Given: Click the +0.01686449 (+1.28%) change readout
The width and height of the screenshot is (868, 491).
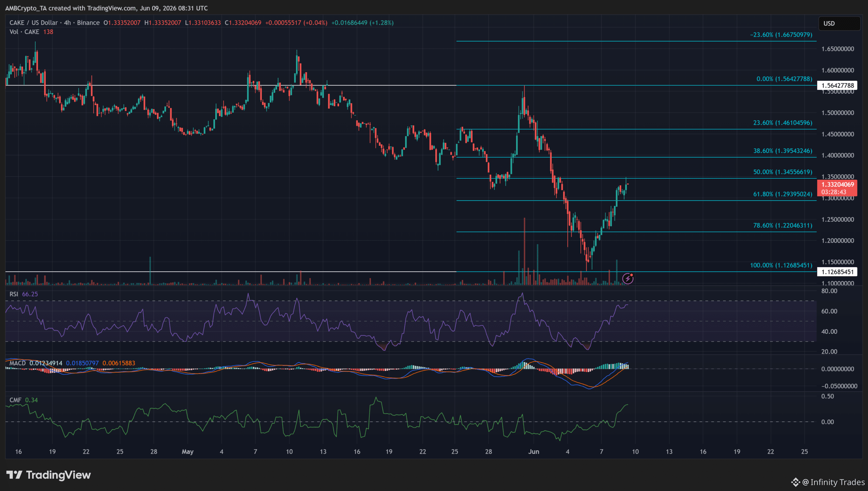Looking at the screenshot, I should [362, 23].
